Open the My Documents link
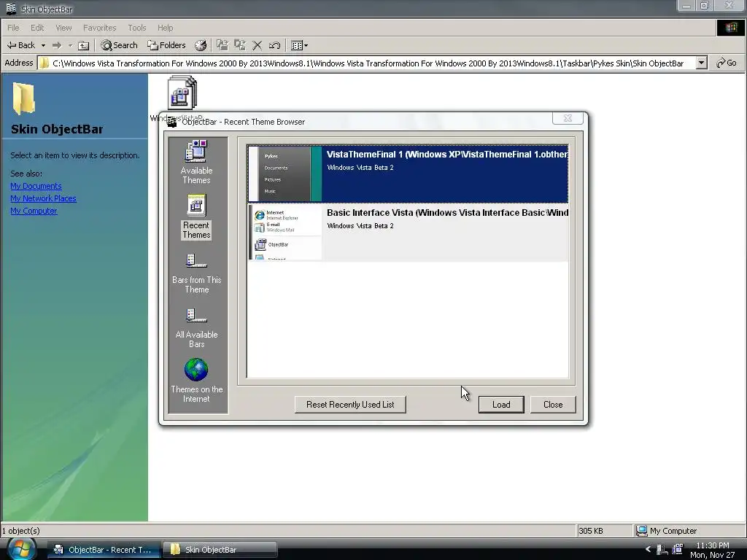Image resolution: width=747 pixels, height=560 pixels. click(x=36, y=186)
